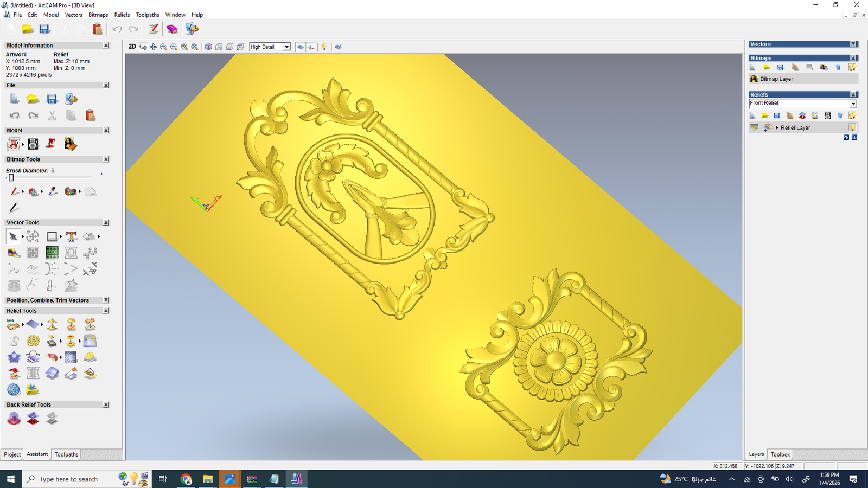The image size is (868, 488).
Task: Switch to the Toolbox tab
Action: coord(780,454)
